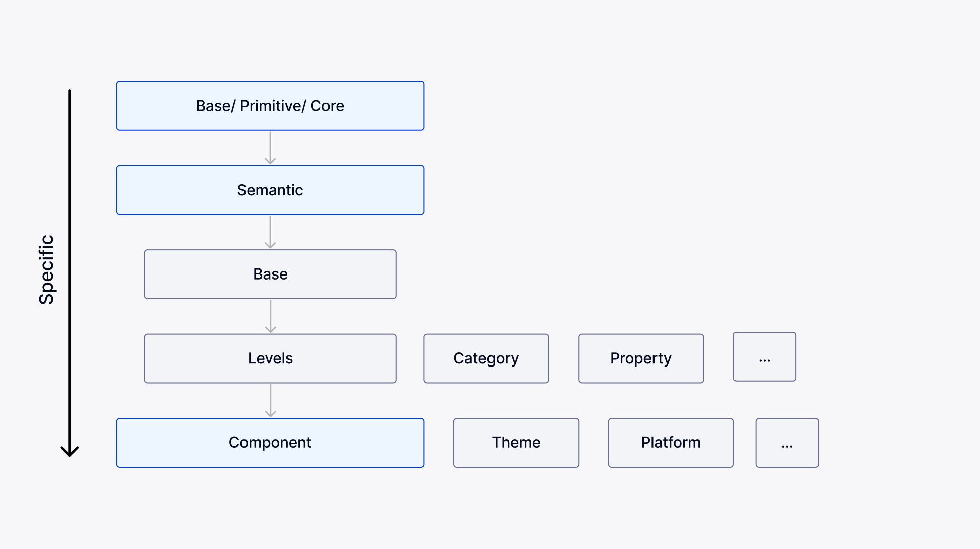Viewport: 980px width, 549px height.
Task: Click the Category box
Action: point(485,358)
